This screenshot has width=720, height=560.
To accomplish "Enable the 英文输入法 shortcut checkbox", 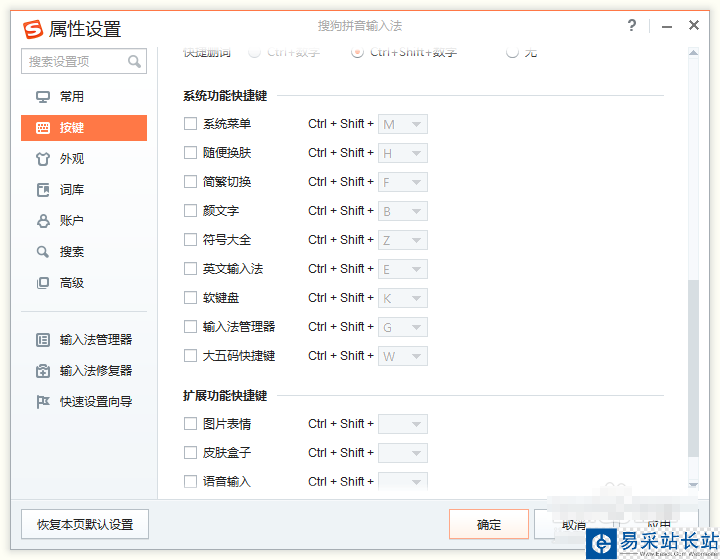I will (x=190, y=268).
